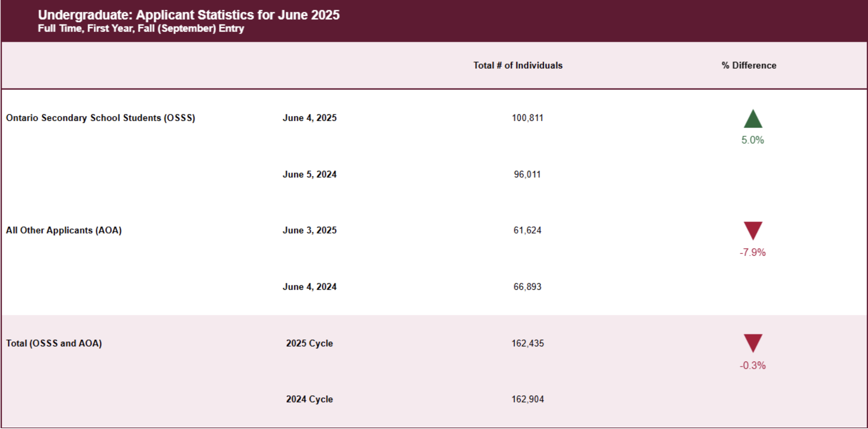
Task: Select the '2024 Cycle' label
Action: [309, 399]
